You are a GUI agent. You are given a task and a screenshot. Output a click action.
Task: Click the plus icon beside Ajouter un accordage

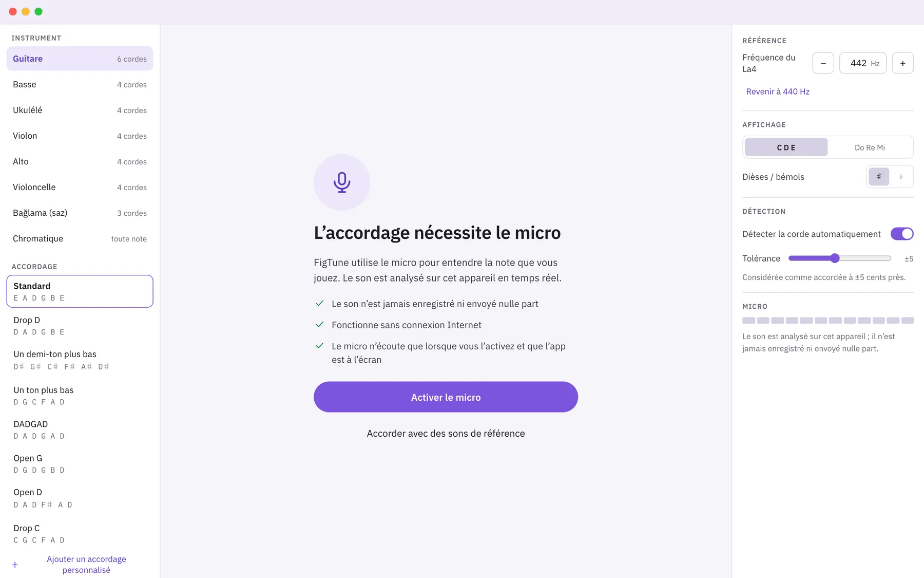click(x=15, y=565)
